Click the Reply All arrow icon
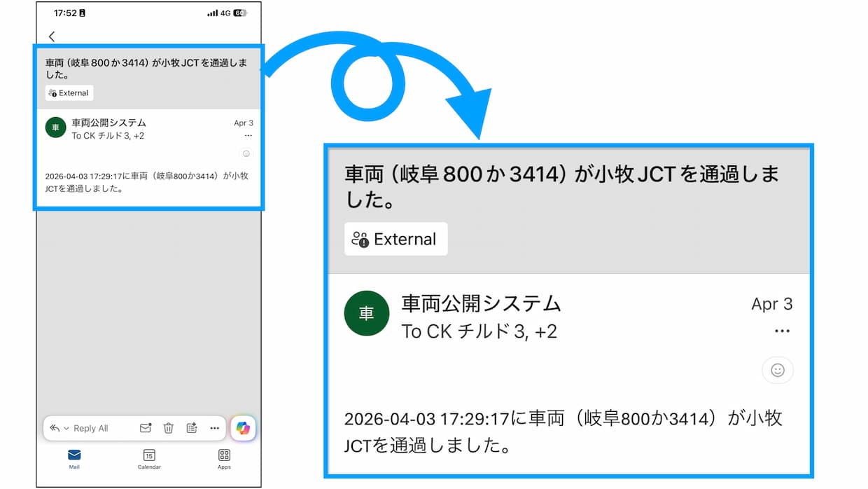The width and height of the screenshot is (868, 489). pyautogui.click(x=55, y=428)
